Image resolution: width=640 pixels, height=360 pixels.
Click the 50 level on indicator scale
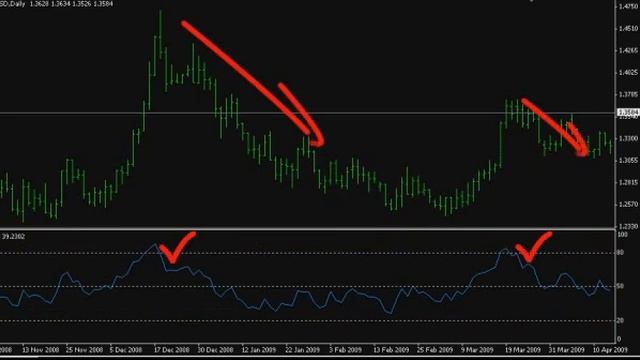pyautogui.click(x=620, y=286)
